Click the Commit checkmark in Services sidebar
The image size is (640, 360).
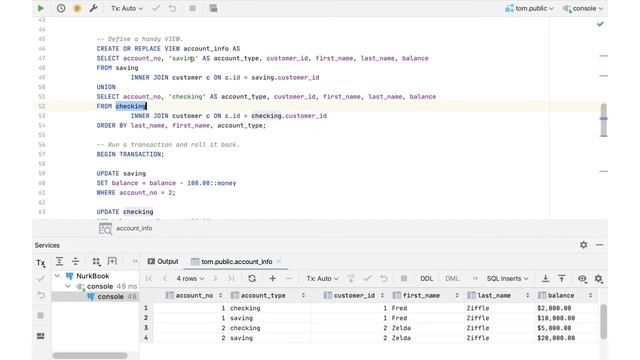(x=40, y=279)
